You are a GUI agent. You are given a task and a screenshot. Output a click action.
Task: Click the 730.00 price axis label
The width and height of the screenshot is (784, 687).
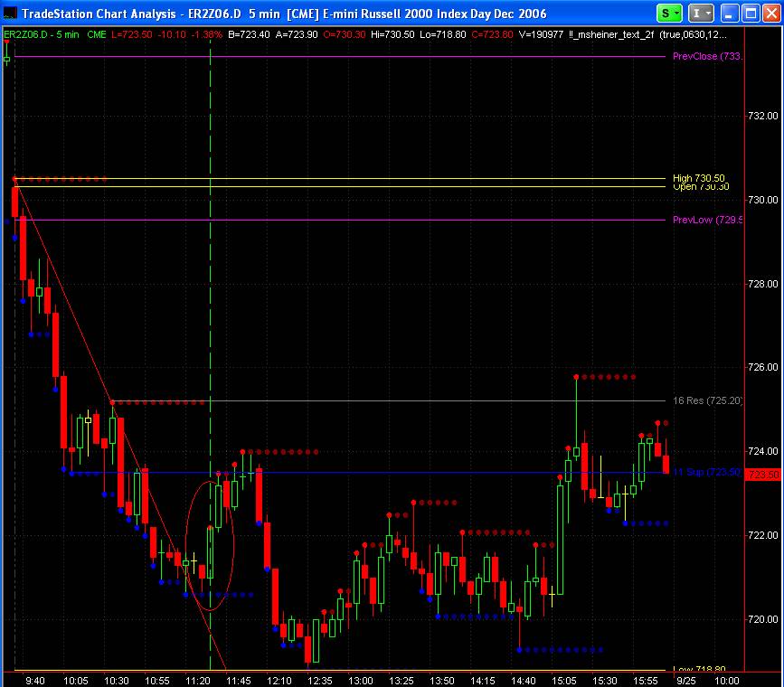(x=763, y=200)
